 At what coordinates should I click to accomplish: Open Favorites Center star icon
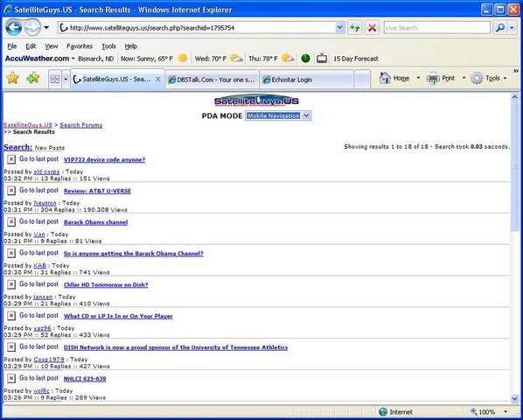(x=12, y=78)
